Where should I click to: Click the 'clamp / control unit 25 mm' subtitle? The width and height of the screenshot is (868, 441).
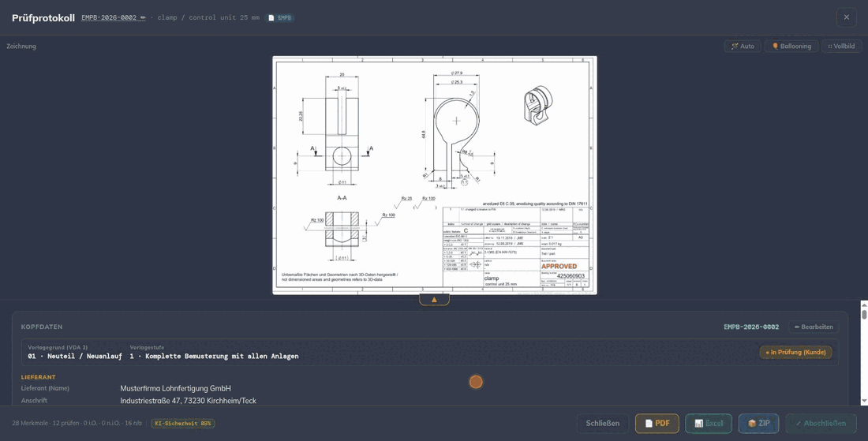point(208,17)
